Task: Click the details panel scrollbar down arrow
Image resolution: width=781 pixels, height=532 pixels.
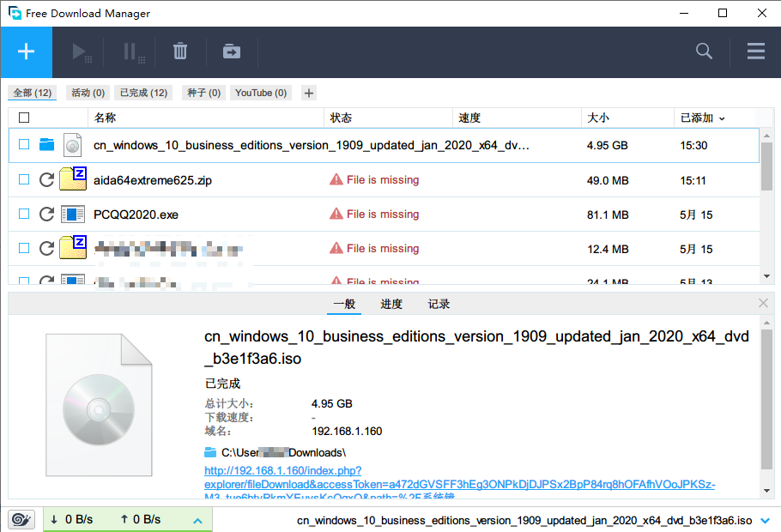Action: click(766, 491)
